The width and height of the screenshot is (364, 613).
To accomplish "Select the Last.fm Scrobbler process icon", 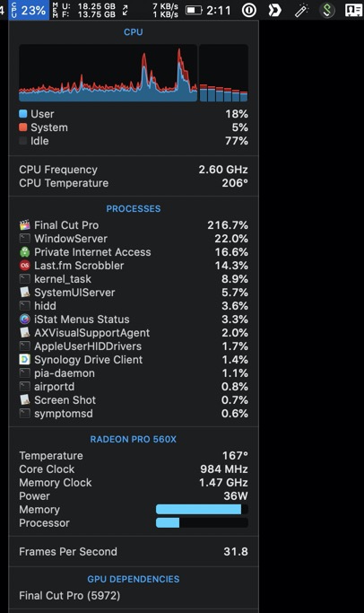I will tap(24, 266).
